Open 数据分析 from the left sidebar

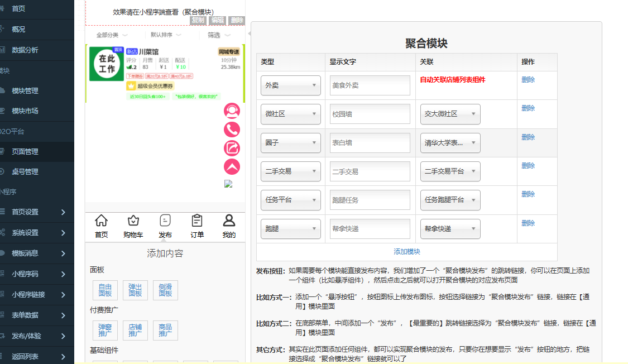pyautogui.click(x=27, y=50)
